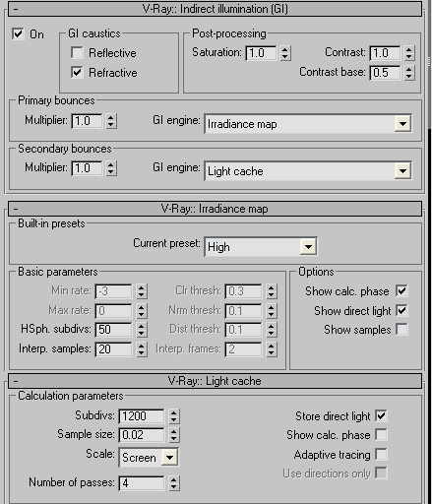
Task: Toggle Store direct light checkbox
Action: coord(381,415)
